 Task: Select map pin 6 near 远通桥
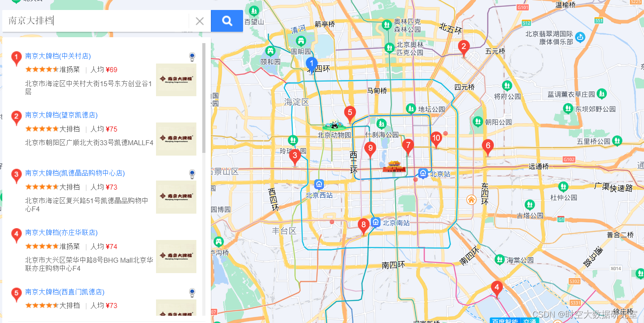point(488,147)
